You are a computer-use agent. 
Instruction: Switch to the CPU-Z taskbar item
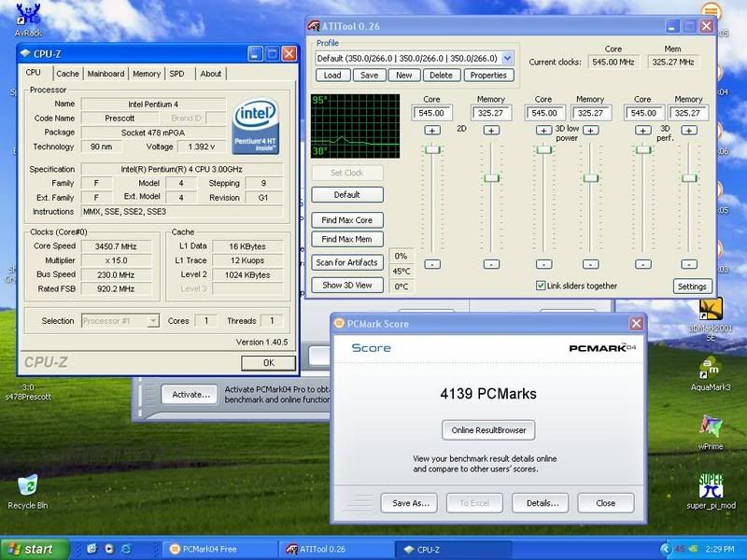tap(453, 550)
